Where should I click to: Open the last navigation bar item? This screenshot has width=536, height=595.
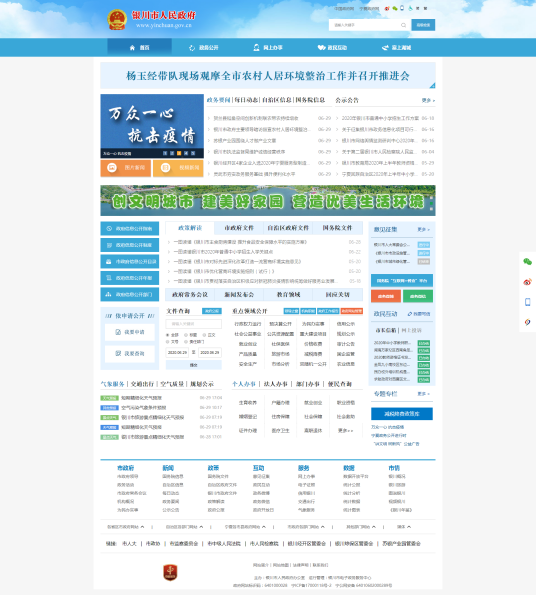pyautogui.click(x=397, y=47)
